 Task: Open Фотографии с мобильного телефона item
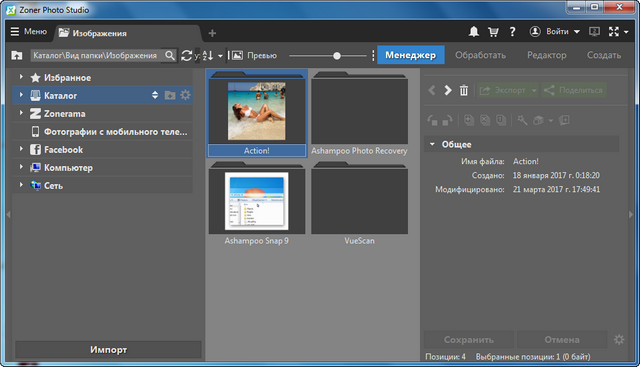(102, 131)
